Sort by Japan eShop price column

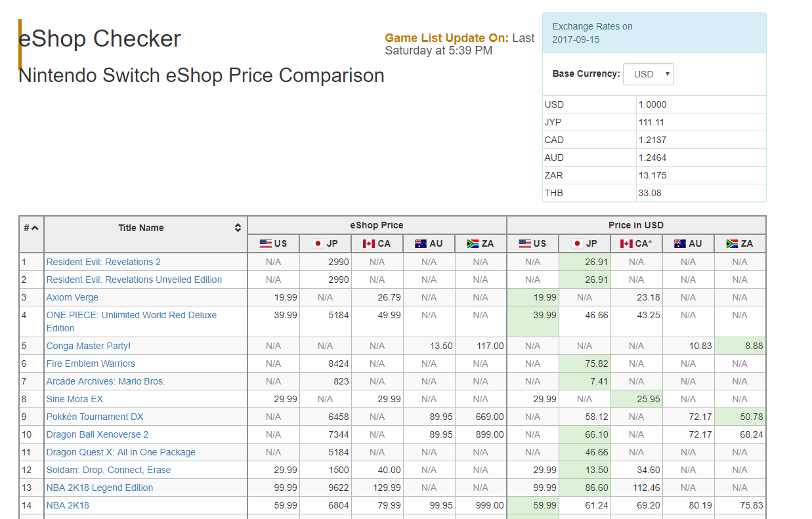point(325,243)
